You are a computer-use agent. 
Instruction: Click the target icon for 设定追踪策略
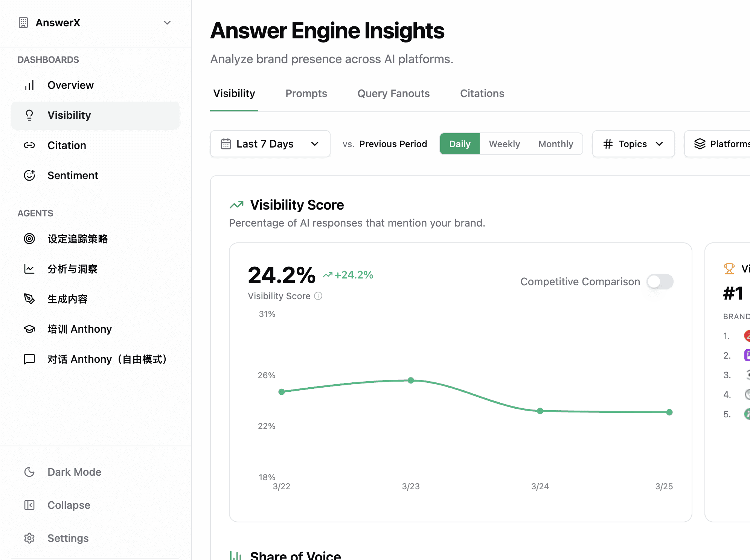pos(29,239)
